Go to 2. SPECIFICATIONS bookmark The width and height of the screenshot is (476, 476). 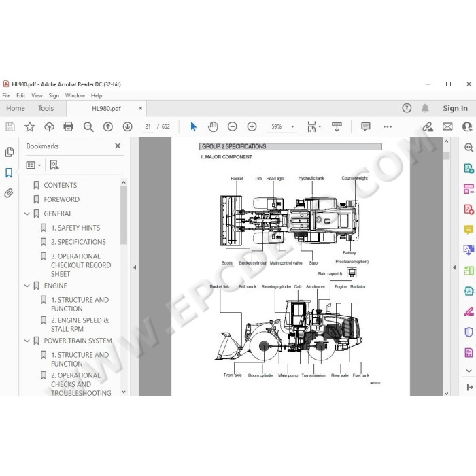(x=78, y=242)
